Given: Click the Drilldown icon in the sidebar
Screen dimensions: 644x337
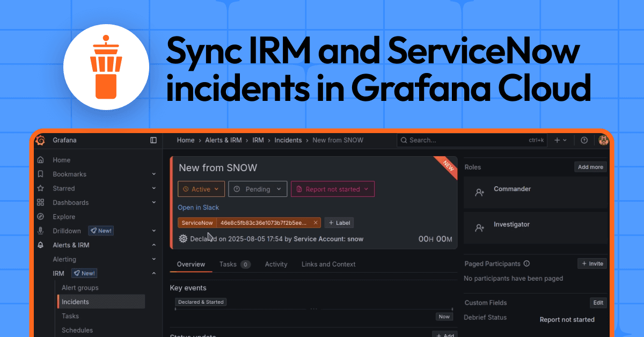Looking at the screenshot, I should pyautogui.click(x=40, y=230).
